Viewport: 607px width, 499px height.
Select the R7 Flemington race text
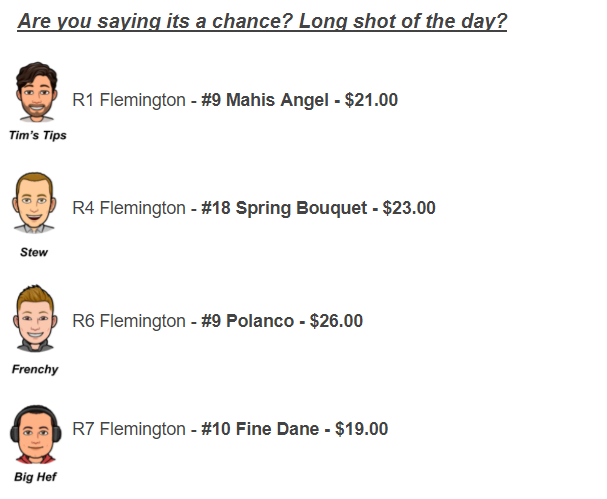(129, 429)
